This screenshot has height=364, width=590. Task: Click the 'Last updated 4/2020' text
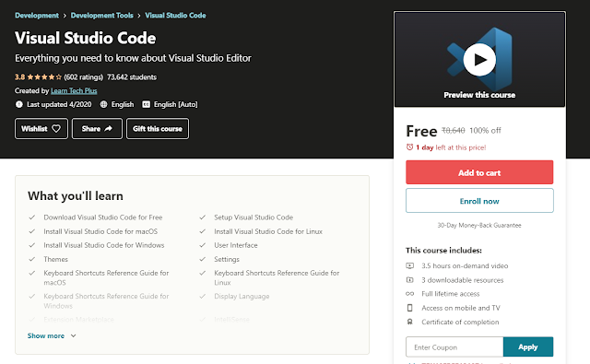[59, 104]
